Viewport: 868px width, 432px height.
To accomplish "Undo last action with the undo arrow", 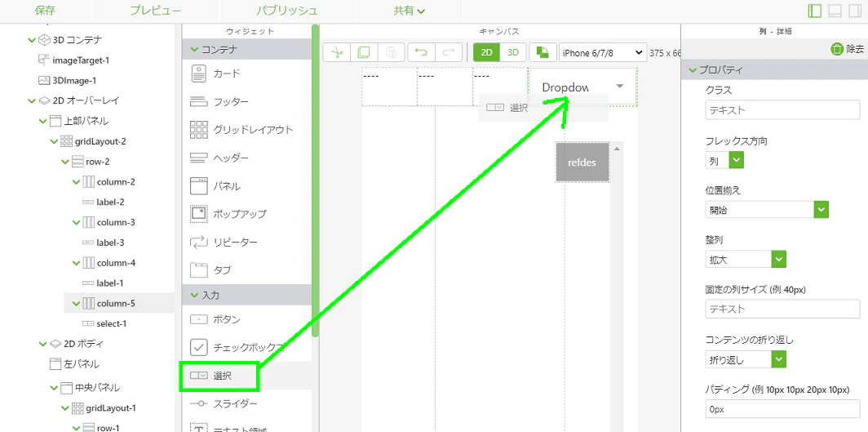I will click(421, 52).
